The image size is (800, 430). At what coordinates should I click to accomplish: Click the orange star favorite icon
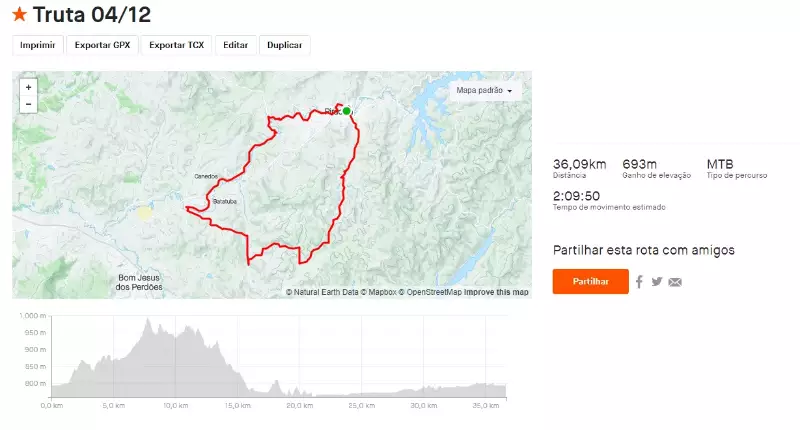click(x=19, y=15)
